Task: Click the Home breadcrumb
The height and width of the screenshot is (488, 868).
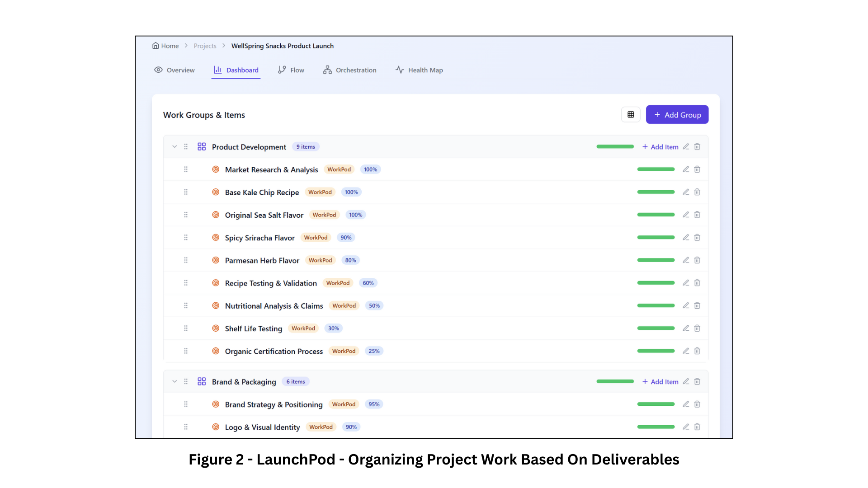Action: [x=165, y=46]
